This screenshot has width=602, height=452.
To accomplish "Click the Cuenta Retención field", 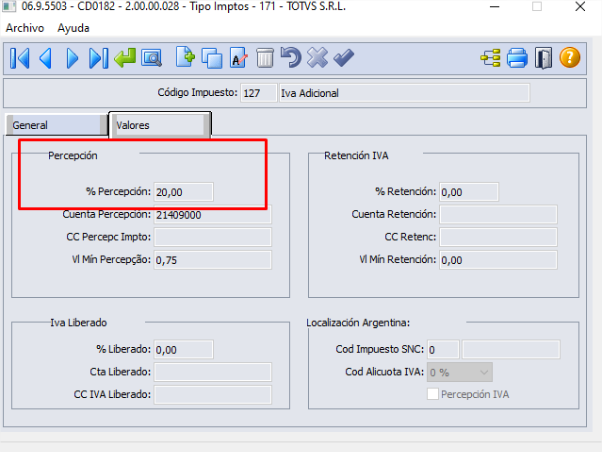I will 498,215.
